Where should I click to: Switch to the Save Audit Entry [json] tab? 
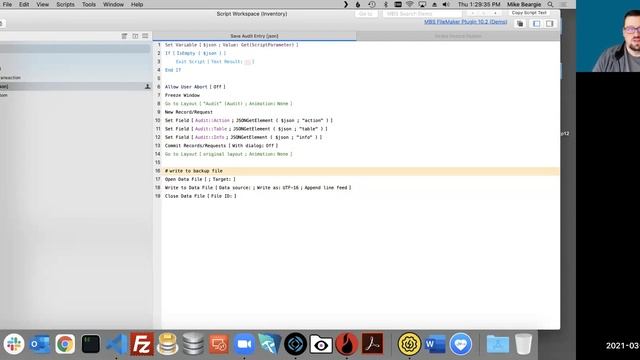(x=254, y=36)
